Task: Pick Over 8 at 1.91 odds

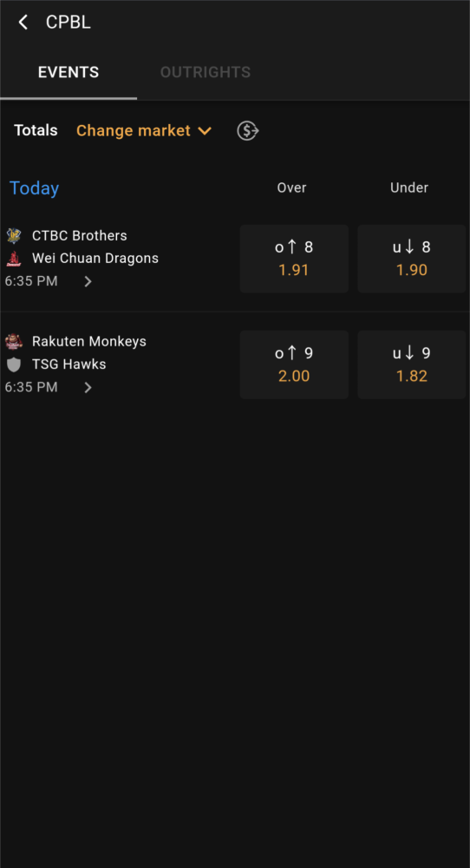Action: click(294, 259)
